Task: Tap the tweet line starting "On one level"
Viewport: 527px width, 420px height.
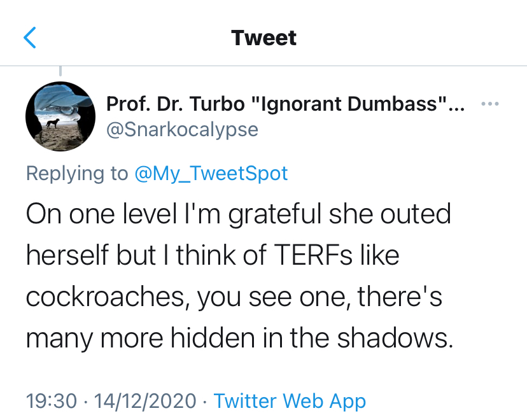Action: pyautogui.click(x=238, y=214)
